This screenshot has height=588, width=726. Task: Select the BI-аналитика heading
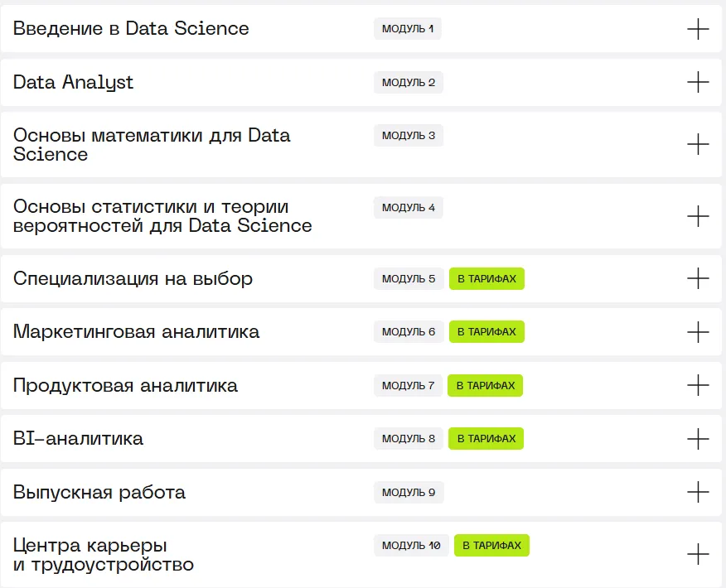click(x=78, y=439)
